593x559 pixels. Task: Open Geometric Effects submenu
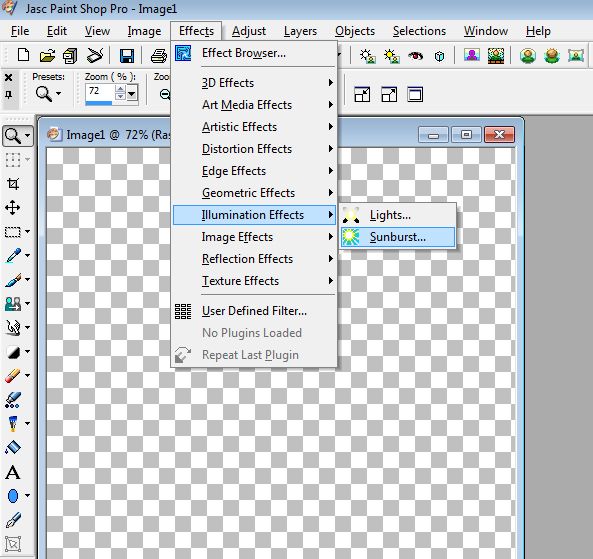pos(254,193)
